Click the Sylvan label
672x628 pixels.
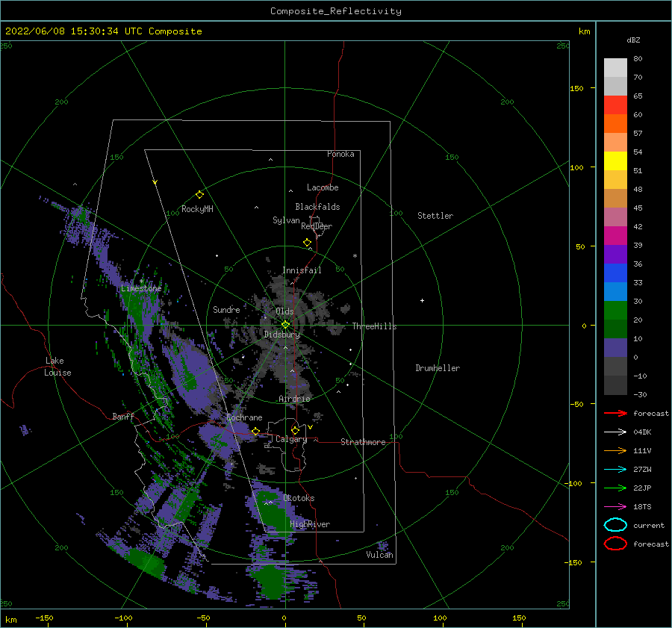tap(286, 220)
